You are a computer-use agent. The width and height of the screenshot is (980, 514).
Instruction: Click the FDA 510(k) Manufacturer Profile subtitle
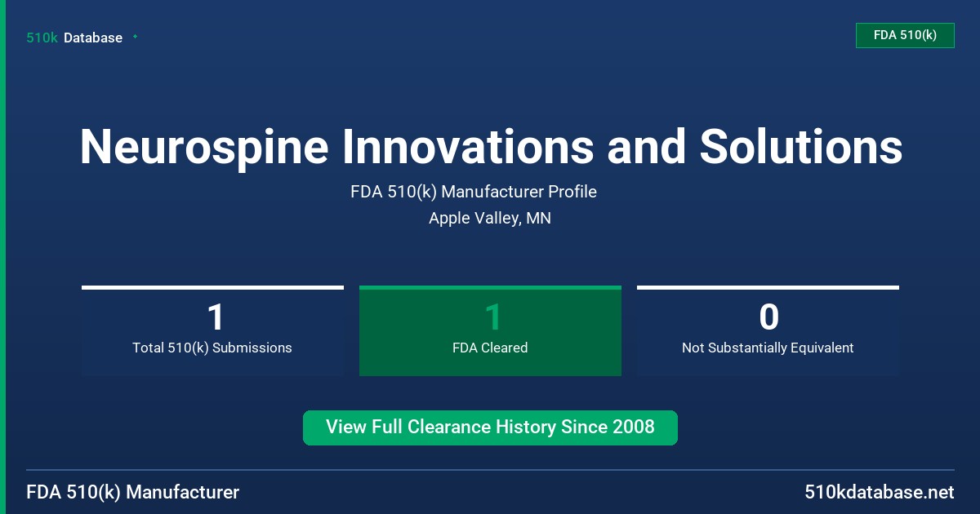474,192
